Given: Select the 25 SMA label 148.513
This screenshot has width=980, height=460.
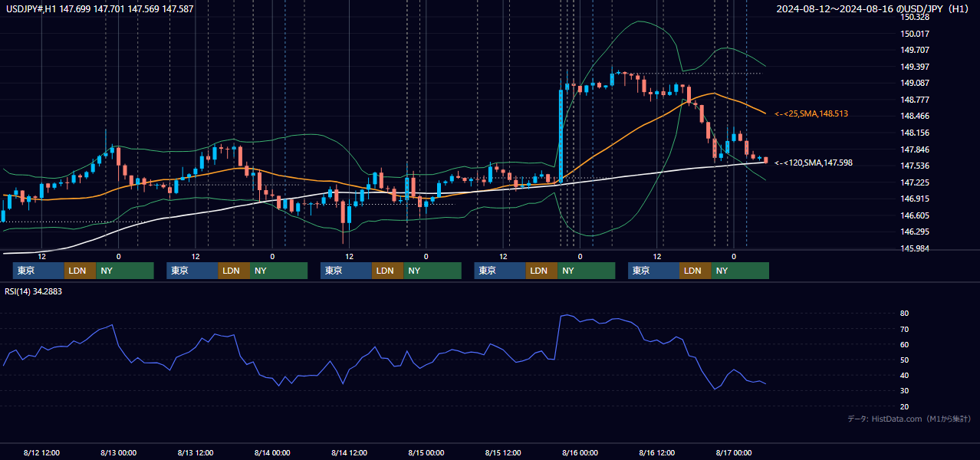Looking at the screenshot, I should pyautogui.click(x=811, y=113).
